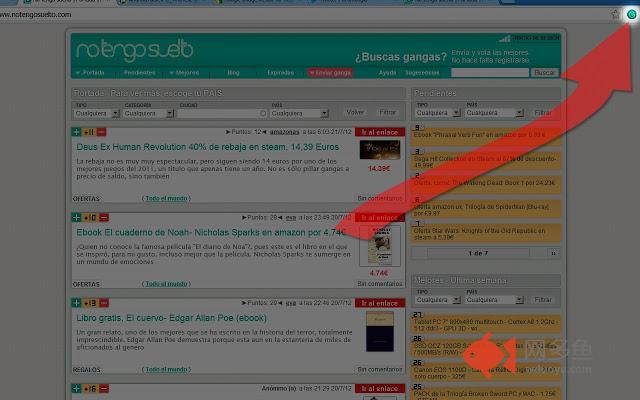This screenshot has height=400, width=640.
Task: Vote down the Libro gratis El cuervo deal
Action: [x=104, y=303]
